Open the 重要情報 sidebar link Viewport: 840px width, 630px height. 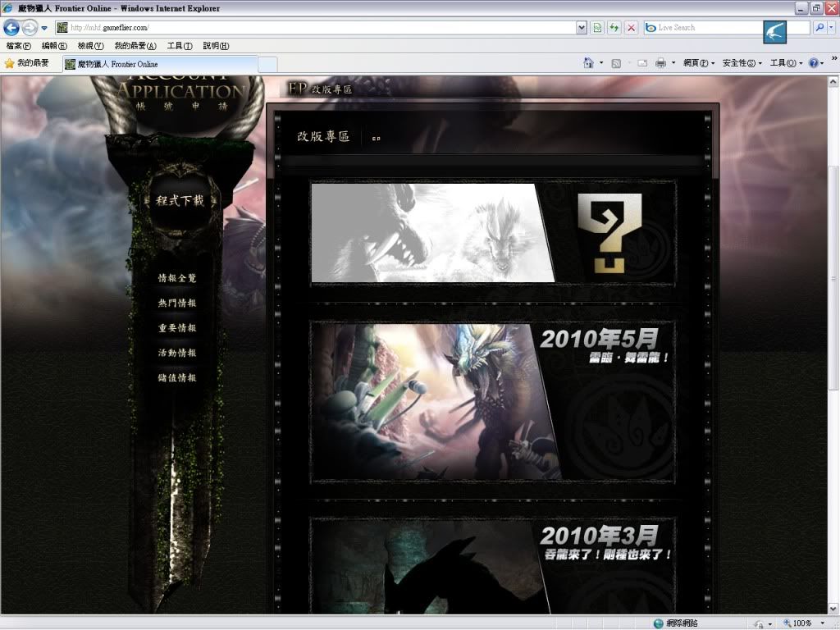(x=177, y=328)
